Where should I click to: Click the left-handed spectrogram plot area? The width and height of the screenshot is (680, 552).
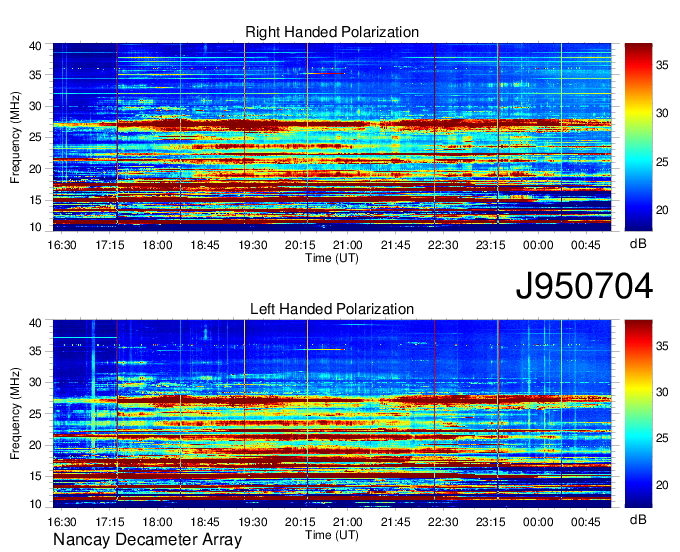click(x=332, y=413)
